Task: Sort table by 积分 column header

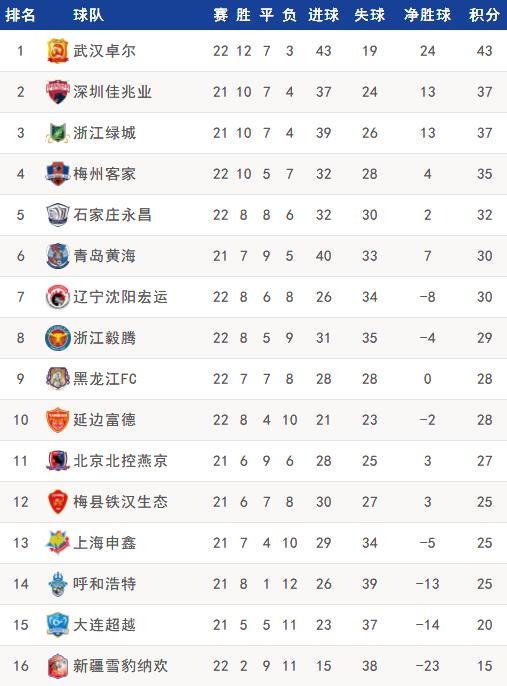Action: (484, 15)
